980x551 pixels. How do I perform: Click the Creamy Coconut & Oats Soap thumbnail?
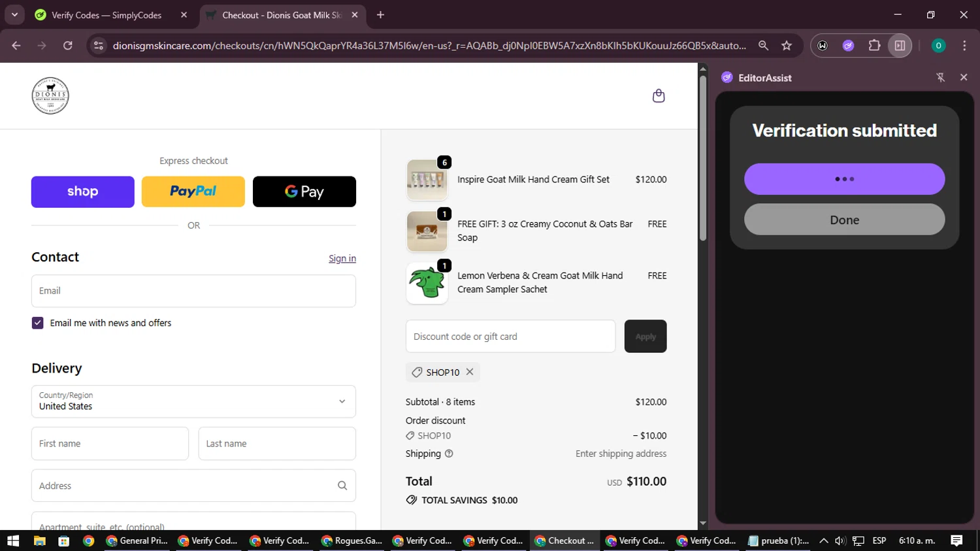click(427, 231)
